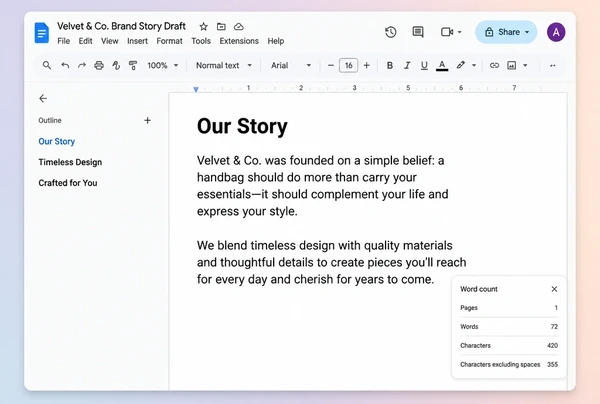Toggle italic formatting

pyautogui.click(x=407, y=65)
